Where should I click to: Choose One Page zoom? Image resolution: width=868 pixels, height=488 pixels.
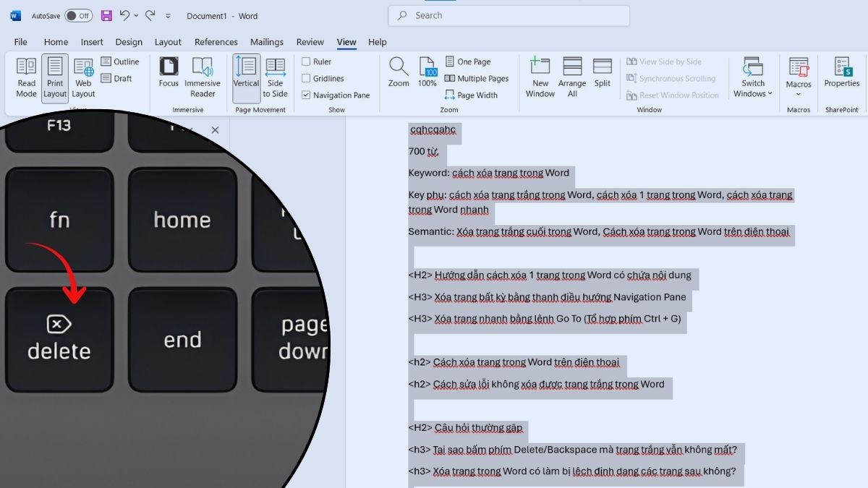coord(467,61)
